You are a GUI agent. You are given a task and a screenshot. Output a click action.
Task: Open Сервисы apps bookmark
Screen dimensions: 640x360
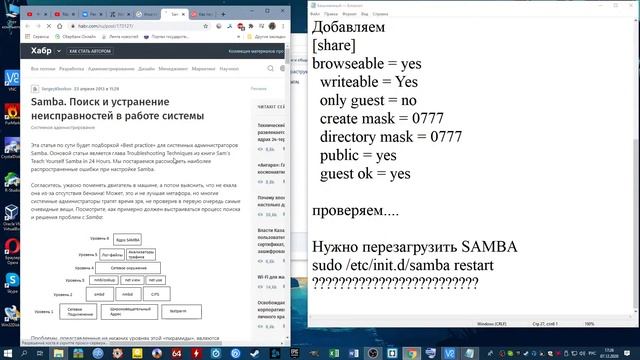[37, 37]
